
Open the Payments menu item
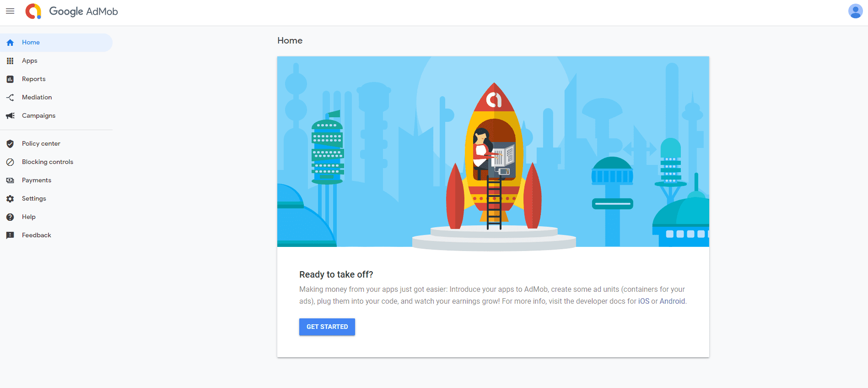(37, 180)
